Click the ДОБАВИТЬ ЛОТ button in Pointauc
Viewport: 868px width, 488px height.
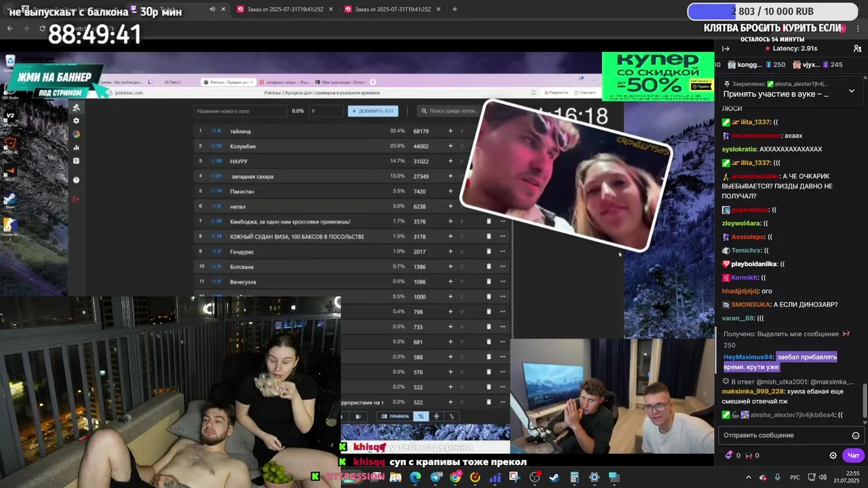(373, 110)
